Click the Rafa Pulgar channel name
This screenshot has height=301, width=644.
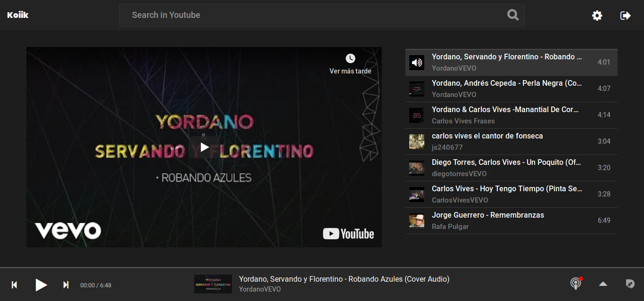[450, 227]
